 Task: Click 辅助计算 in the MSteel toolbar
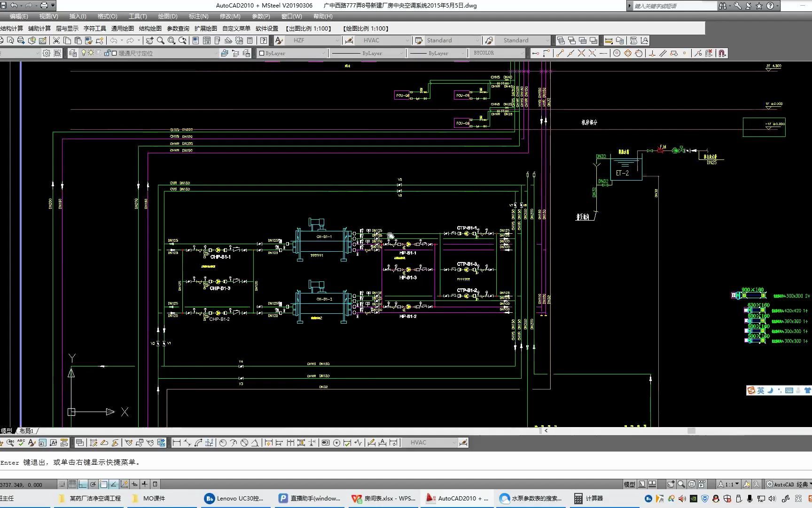coord(39,29)
